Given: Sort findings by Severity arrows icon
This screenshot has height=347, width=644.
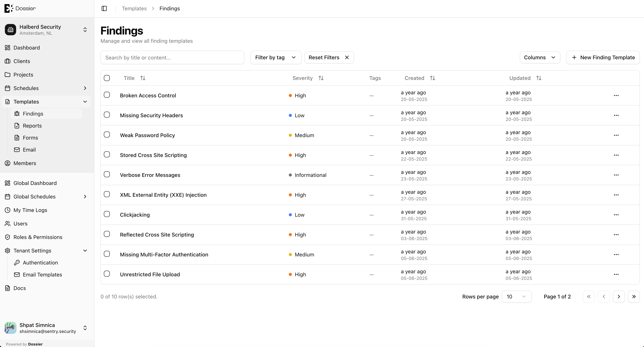Looking at the screenshot, I should (321, 78).
